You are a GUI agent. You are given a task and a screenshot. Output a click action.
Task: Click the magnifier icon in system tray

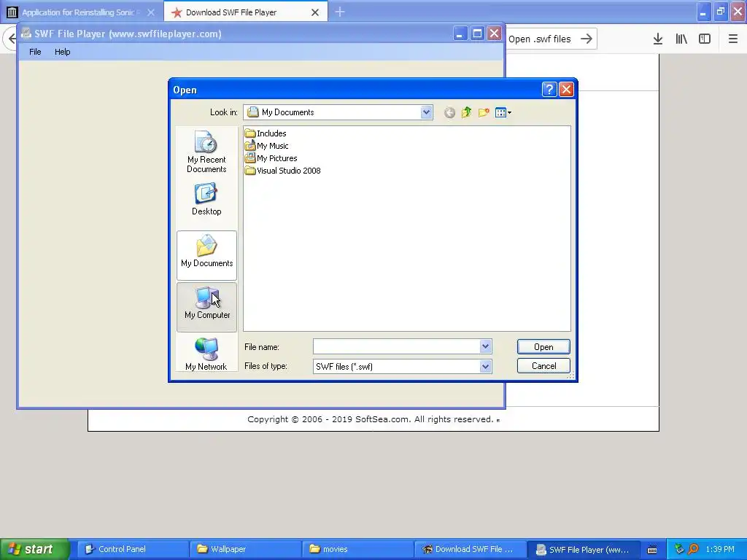pos(694,549)
